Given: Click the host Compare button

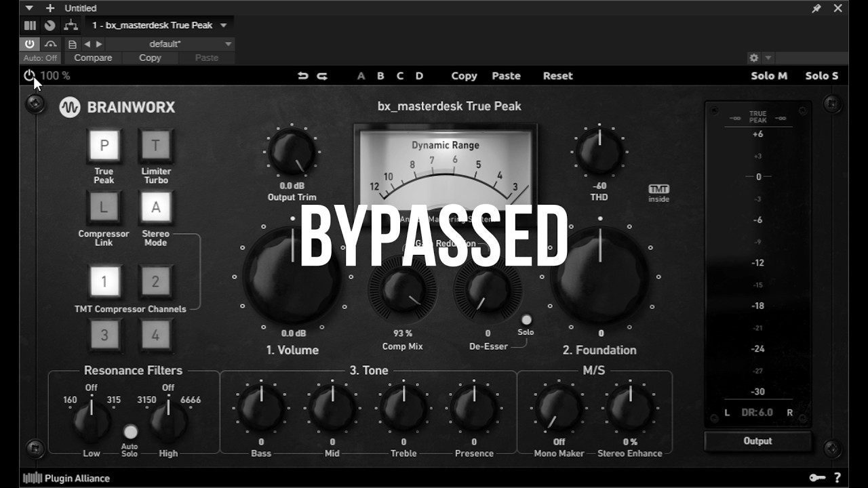Looking at the screenshot, I should (93, 58).
